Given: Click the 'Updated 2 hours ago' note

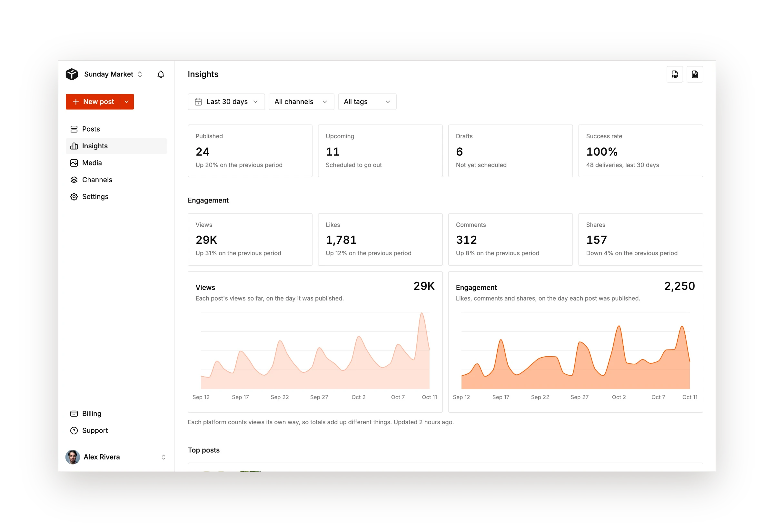Looking at the screenshot, I should (423, 422).
